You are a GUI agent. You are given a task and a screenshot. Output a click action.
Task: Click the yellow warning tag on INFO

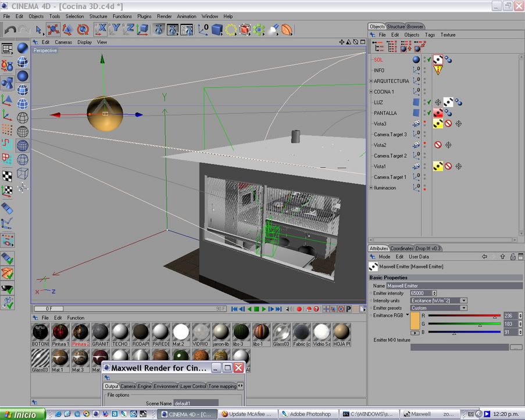438,70
